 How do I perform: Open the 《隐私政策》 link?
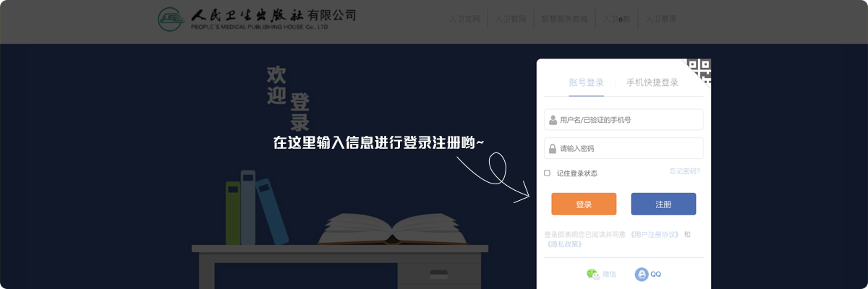(x=564, y=244)
